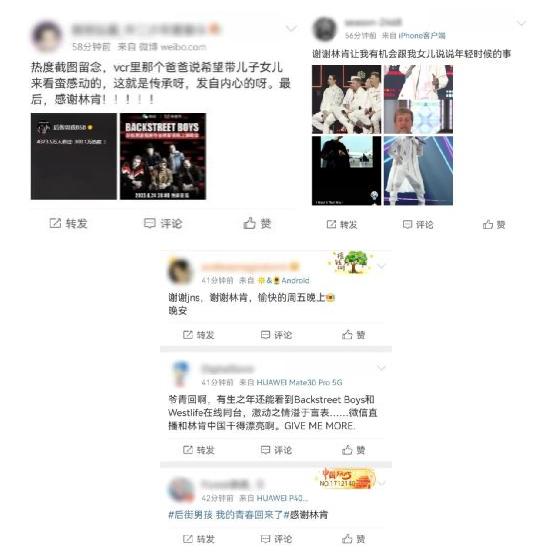
Task: Like the top-left post with the Backstreet Boys poster
Action: [x=257, y=223]
